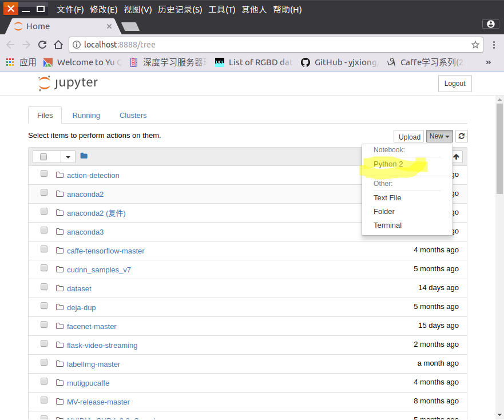Viewport: 504px width, 420px height.
Task: Expand the selection type dropdown arrow
Action: pyautogui.click(x=68, y=157)
